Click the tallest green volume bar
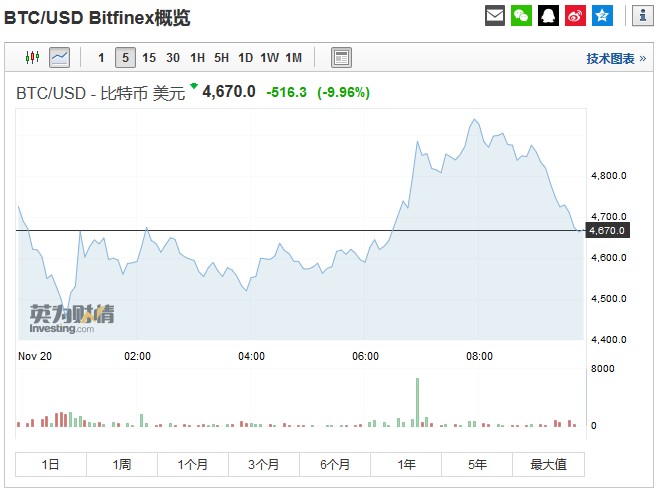The width and height of the screenshot is (658, 491). coord(417,402)
